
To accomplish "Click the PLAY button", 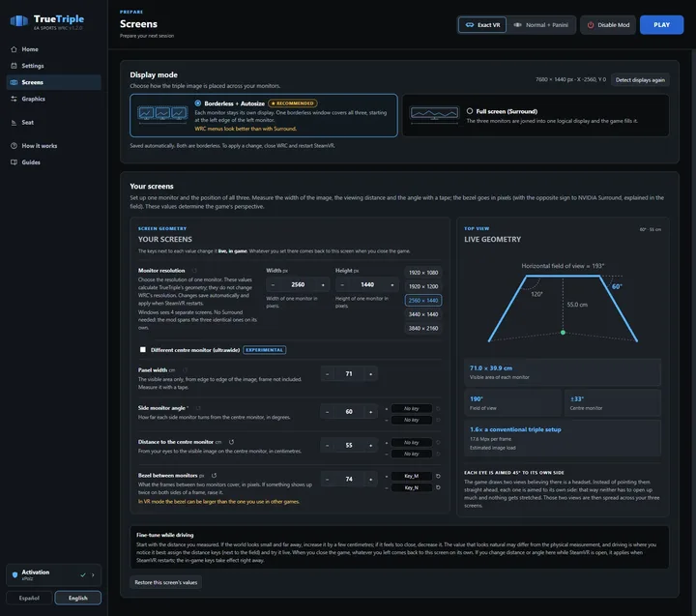I will click(661, 25).
